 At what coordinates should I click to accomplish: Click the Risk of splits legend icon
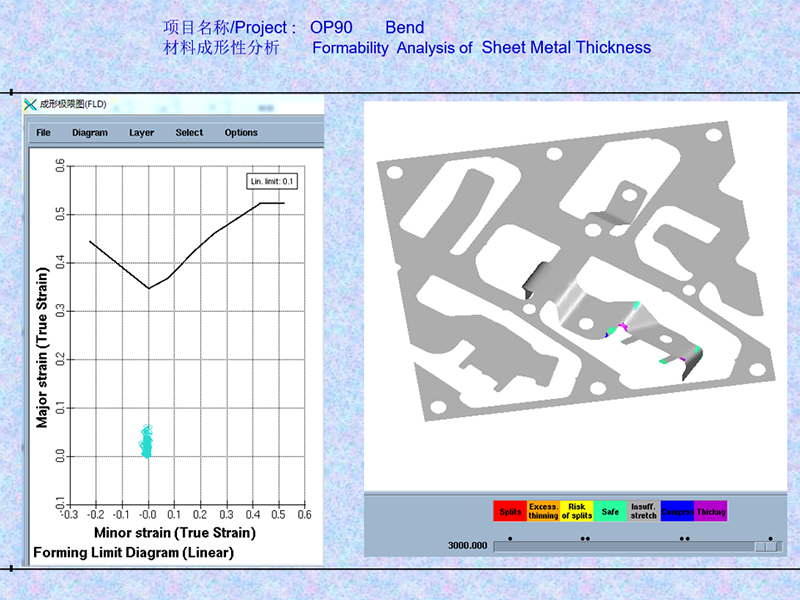coord(577,510)
